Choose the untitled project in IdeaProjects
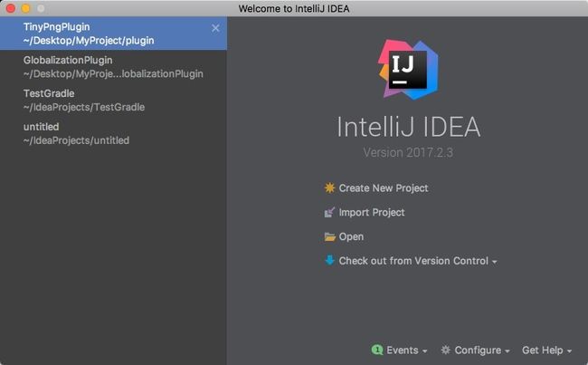The height and width of the screenshot is (365, 588). tap(113, 133)
